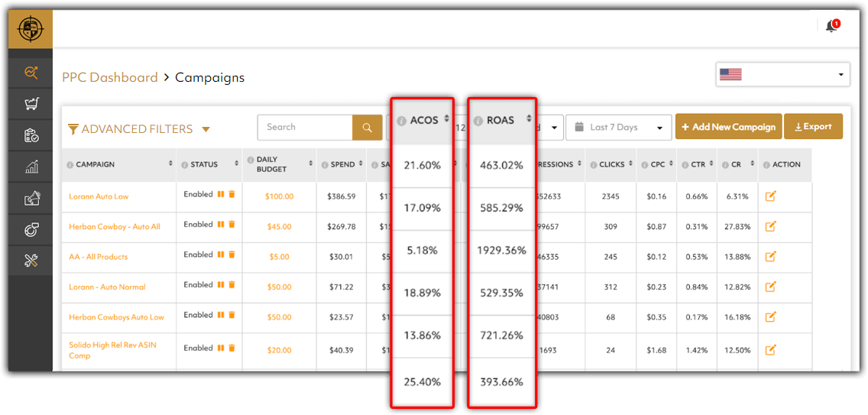Open the megaphone advertising sidebar icon
The width and height of the screenshot is (868, 415).
click(x=31, y=199)
